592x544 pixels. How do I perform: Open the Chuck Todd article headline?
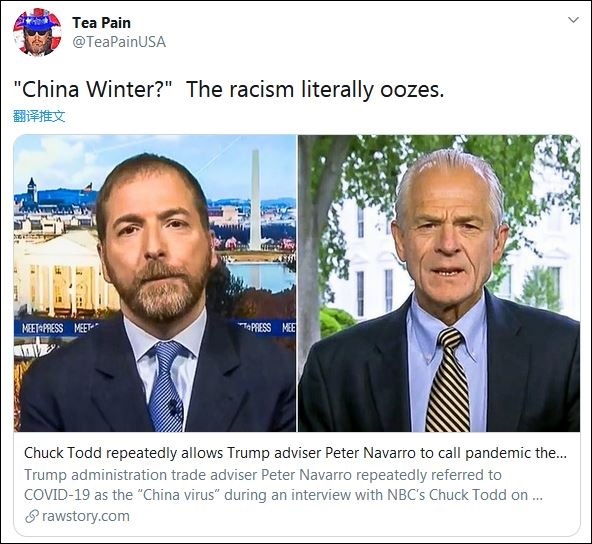click(295, 453)
